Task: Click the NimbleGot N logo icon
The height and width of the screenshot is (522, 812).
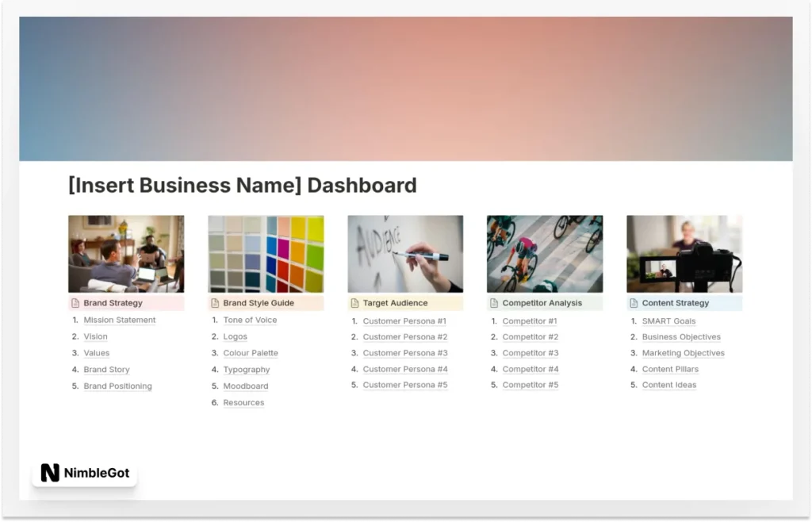Action: click(x=50, y=474)
